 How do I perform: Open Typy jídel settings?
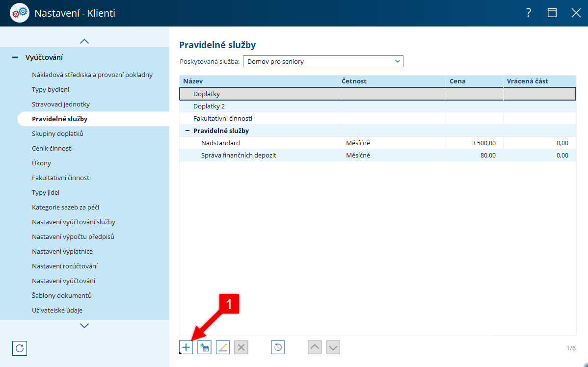pos(46,193)
